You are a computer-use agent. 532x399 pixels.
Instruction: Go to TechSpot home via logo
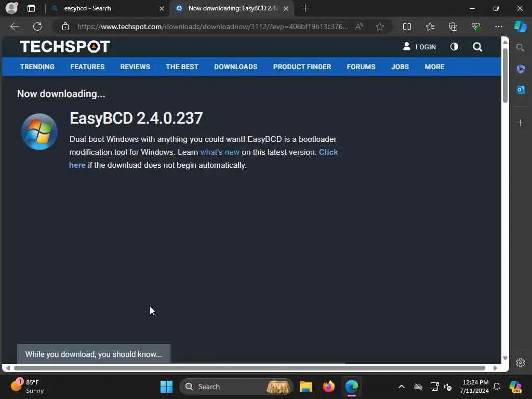(x=65, y=46)
